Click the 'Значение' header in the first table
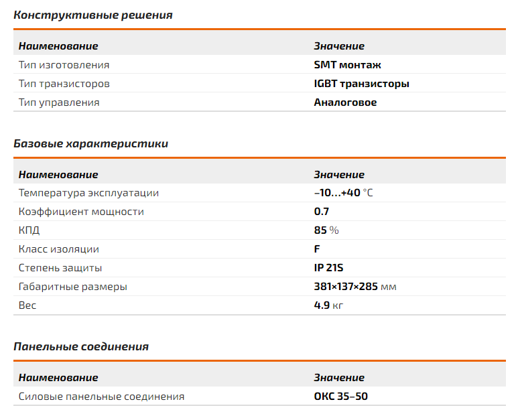Viewport: 518px width, 420px height. 339,46
